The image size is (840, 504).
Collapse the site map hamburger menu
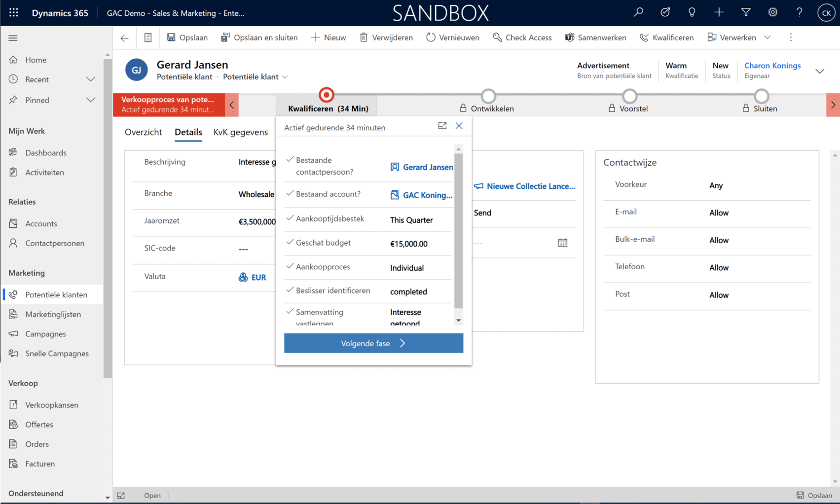(13, 38)
